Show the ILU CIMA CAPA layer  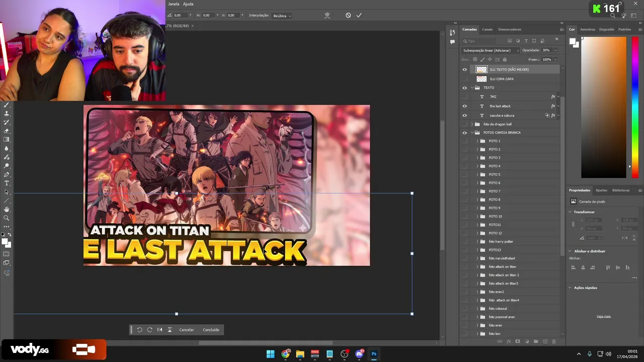[464, 79]
